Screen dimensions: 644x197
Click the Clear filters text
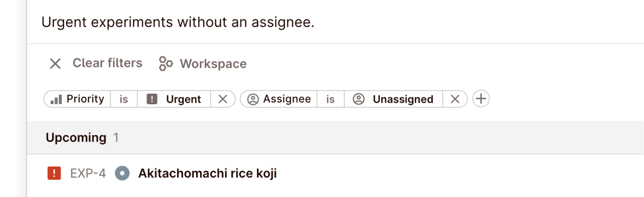point(107,63)
